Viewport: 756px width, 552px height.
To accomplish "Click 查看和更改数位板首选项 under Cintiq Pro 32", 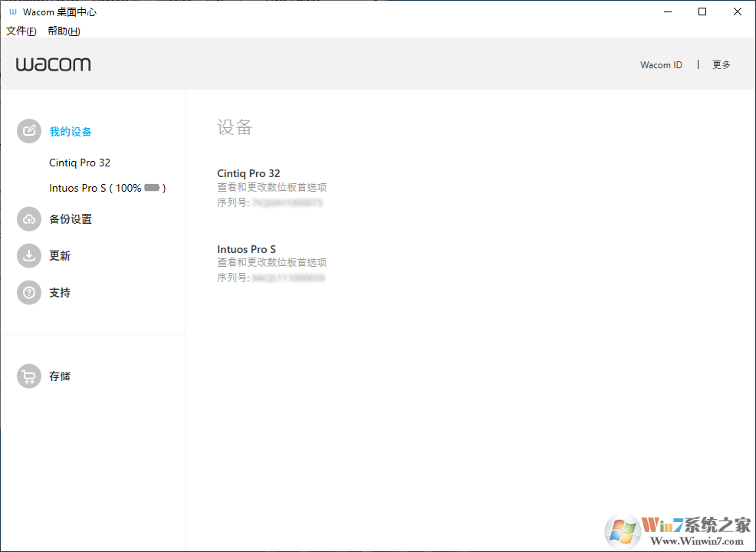I will tap(272, 187).
